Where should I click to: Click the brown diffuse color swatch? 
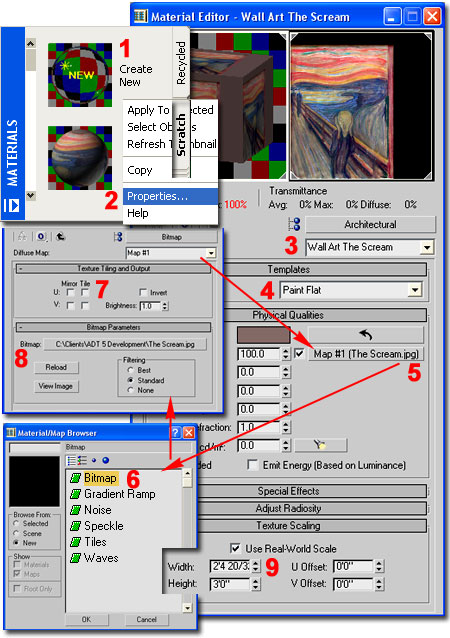pyautogui.click(x=264, y=335)
